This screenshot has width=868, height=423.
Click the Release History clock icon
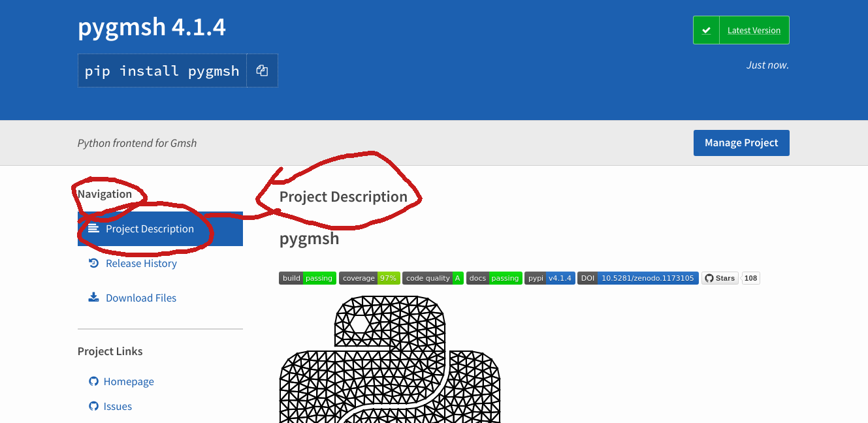pyautogui.click(x=93, y=263)
